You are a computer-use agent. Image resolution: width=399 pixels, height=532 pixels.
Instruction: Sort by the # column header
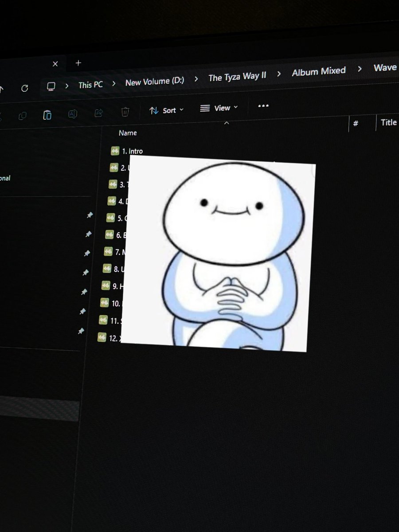pyautogui.click(x=356, y=124)
